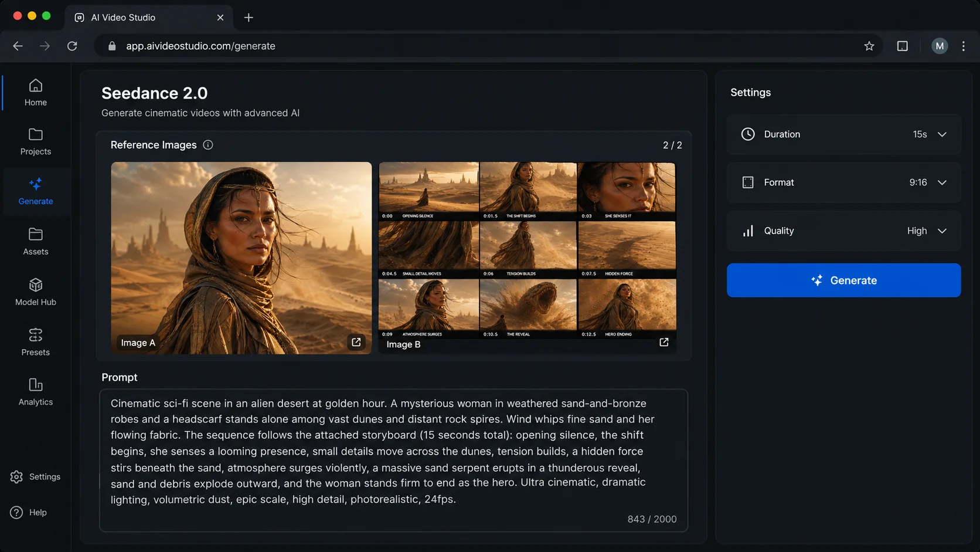Click the Seedance 2.0 heading
Image resolution: width=980 pixels, height=552 pixels.
[154, 93]
